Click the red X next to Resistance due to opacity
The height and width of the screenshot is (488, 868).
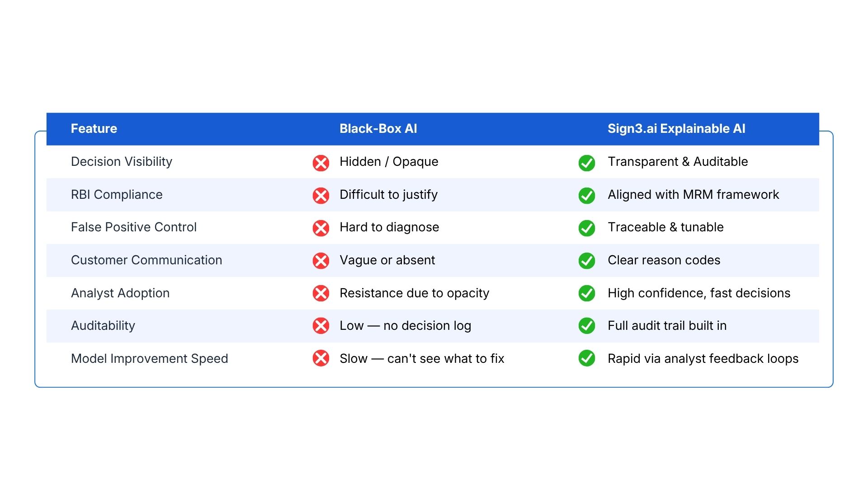pyautogui.click(x=321, y=293)
